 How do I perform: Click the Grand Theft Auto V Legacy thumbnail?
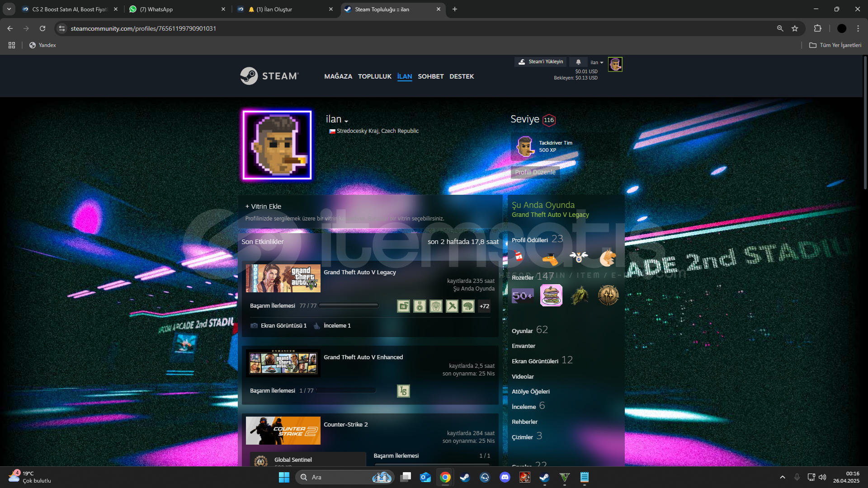pyautogui.click(x=283, y=278)
